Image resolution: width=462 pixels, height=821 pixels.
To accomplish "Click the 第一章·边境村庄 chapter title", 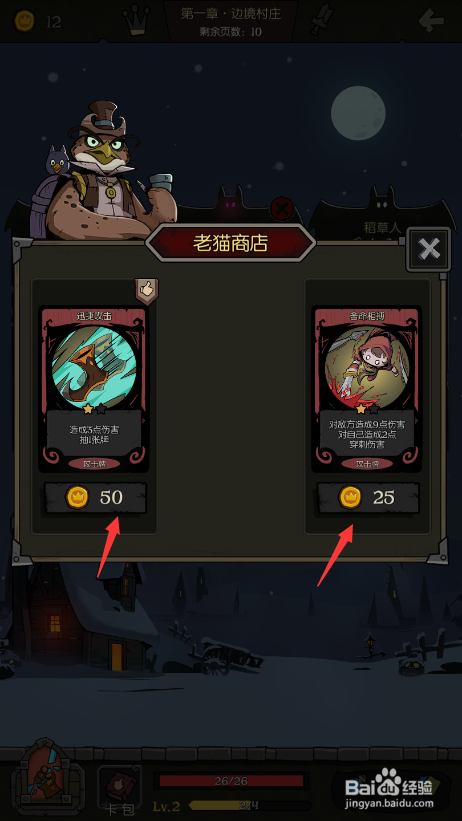I will tap(231, 14).
